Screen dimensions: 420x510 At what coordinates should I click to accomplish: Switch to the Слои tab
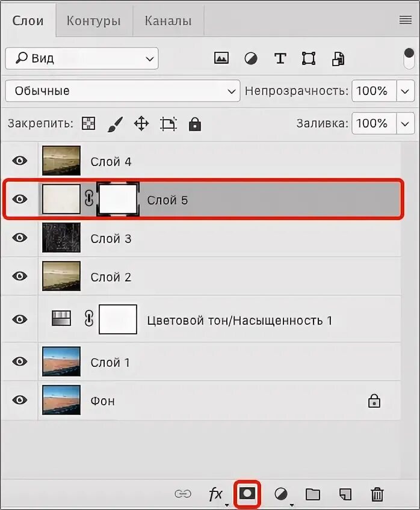tap(28, 20)
